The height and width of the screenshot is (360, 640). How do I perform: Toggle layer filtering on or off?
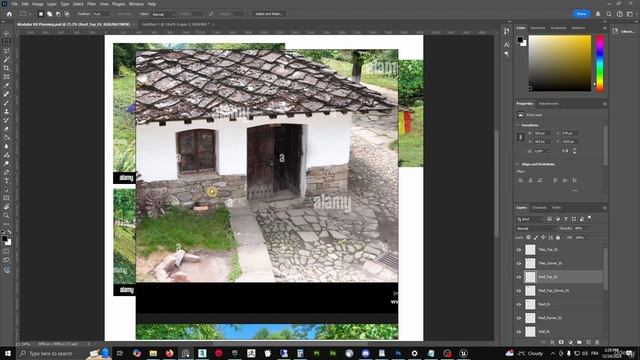589,218
